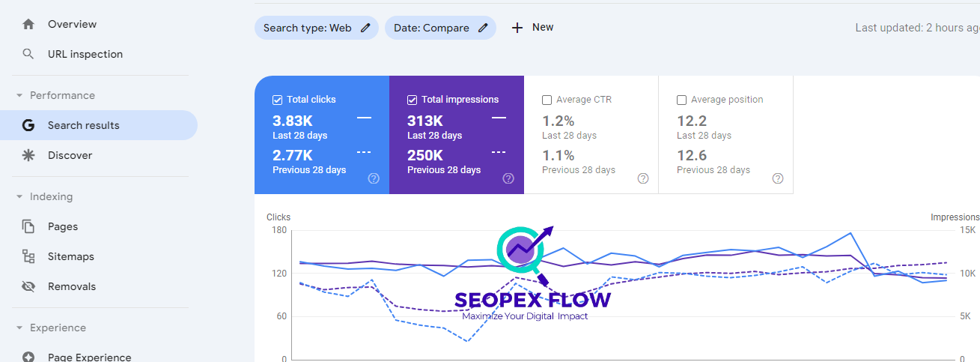The image size is (980, 362).
Task: Collapse the Experience section arrow
Action: coord(19,328)
